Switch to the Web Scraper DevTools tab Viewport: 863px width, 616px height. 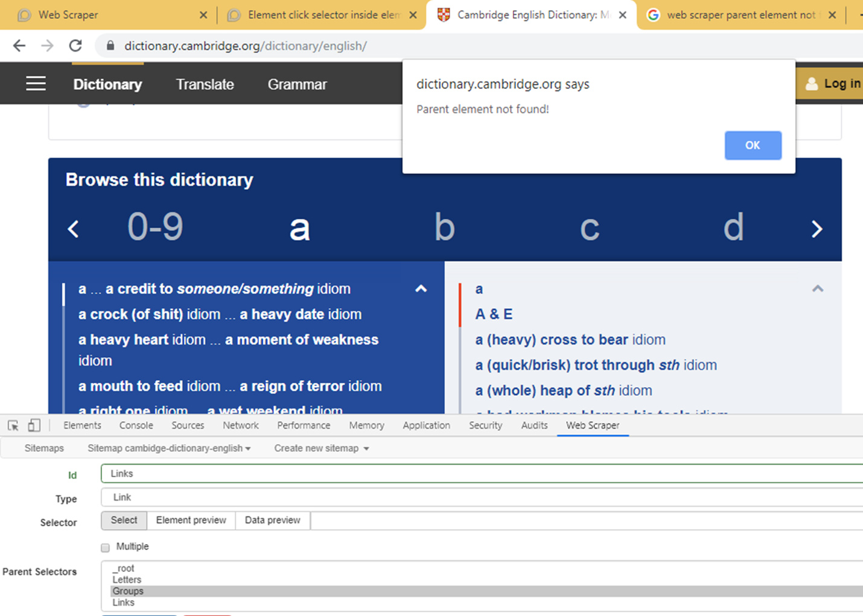(593, 425)
